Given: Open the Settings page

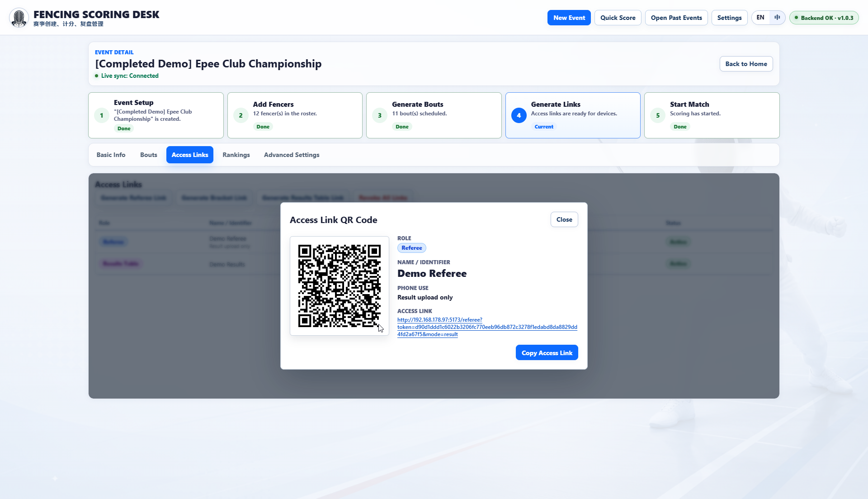Looking at the screenshot, I should coord(729,18).
